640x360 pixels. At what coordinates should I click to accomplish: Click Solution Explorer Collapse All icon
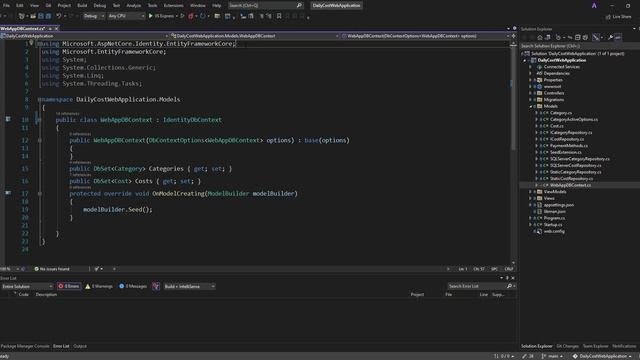pyautogui.click(x=578, y=37)
